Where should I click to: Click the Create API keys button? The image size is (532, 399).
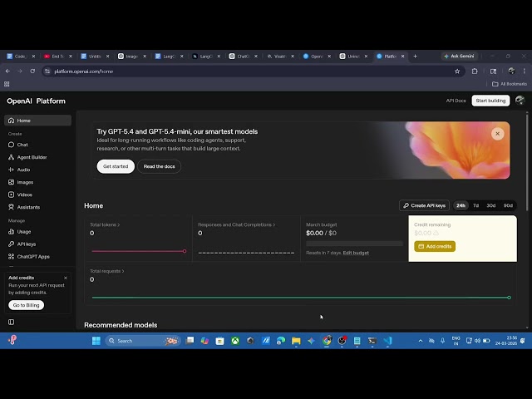coord(424,205)
